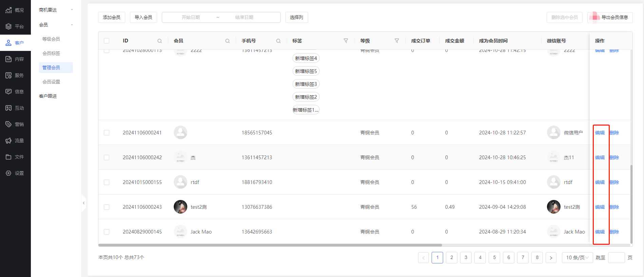Open the 文件 files sidebar icon
Screen dimensions: 644x277
[x=9, y=157]
